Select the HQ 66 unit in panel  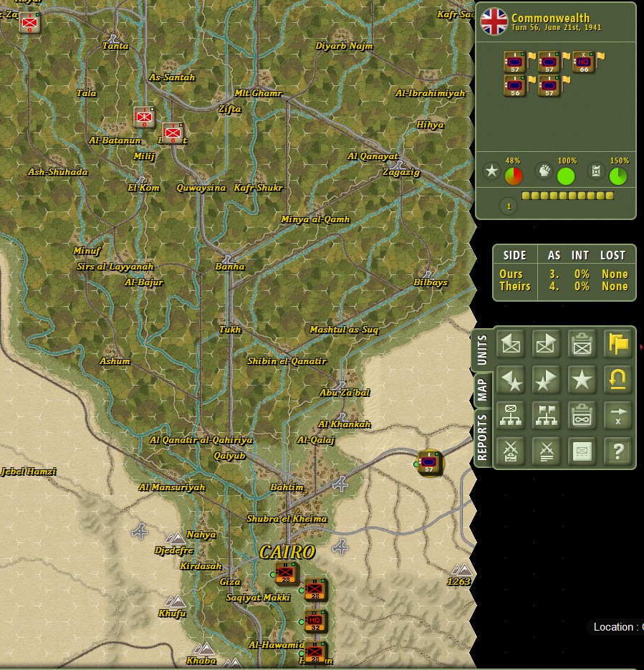(x=583, y=62)
